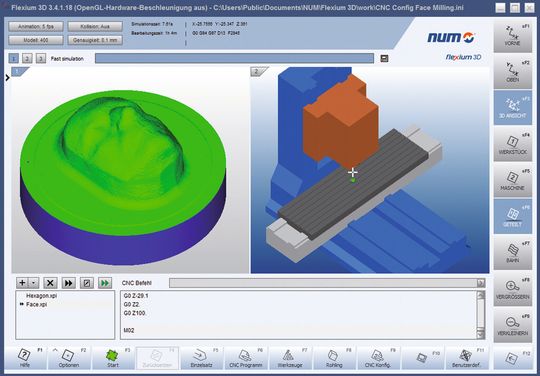
Task: Select Face.xpi in the program list
Action: coord(37,304)
